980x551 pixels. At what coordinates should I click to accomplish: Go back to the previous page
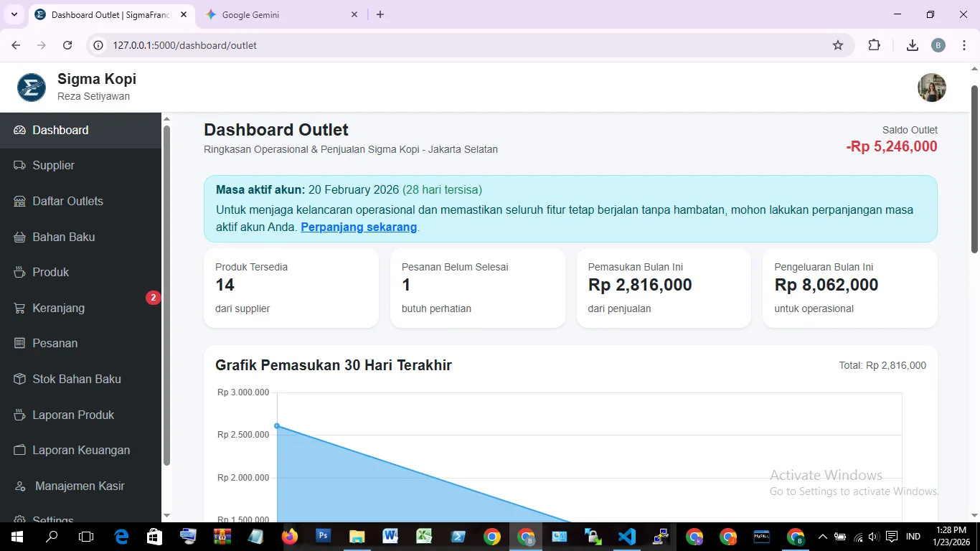[16, 45]
